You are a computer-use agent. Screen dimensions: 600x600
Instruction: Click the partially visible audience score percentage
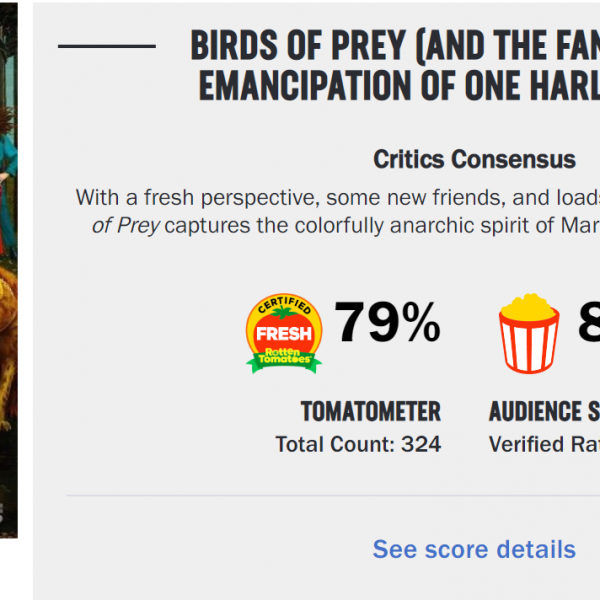coord(588,323)
